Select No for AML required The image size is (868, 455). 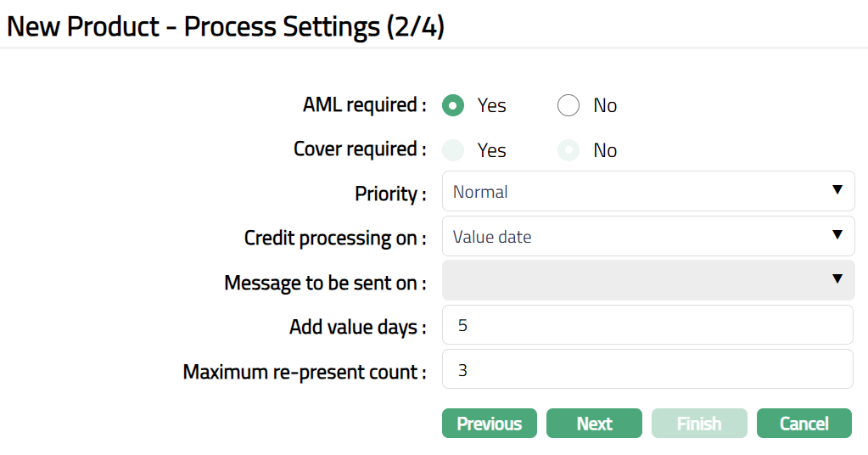point(568,106)
